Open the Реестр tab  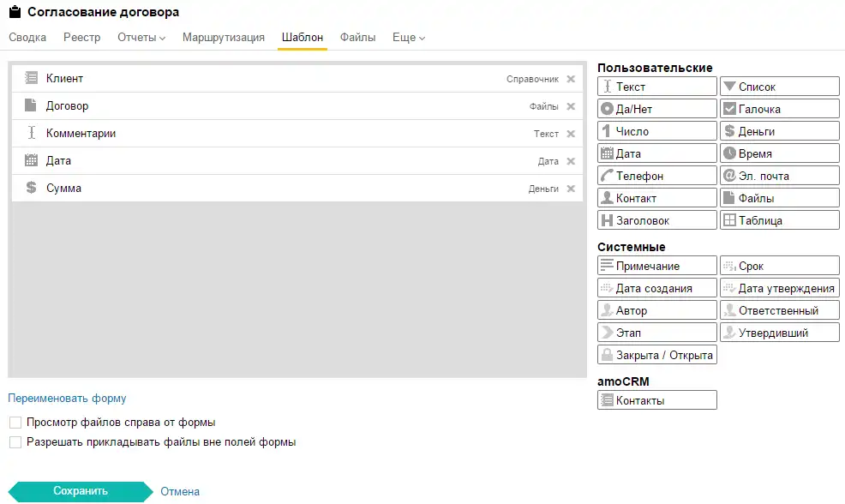82,37
